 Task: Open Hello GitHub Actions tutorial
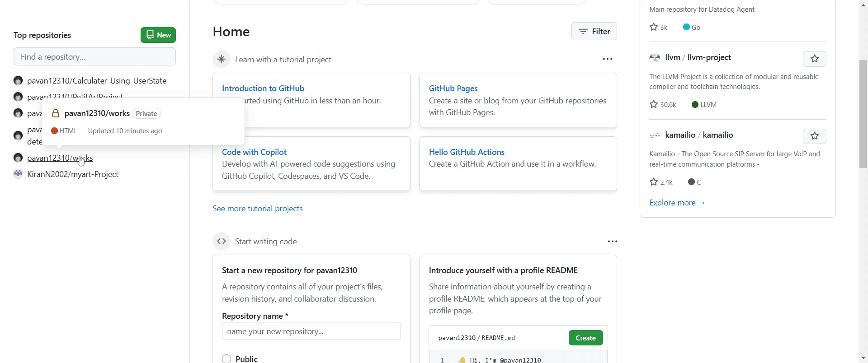point(467,152)
